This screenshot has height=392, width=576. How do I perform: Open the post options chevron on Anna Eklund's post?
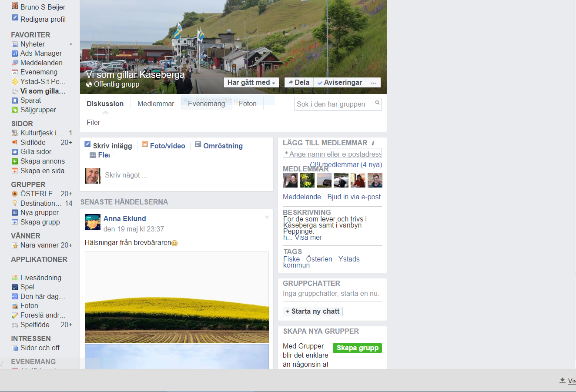coord(267,217)
